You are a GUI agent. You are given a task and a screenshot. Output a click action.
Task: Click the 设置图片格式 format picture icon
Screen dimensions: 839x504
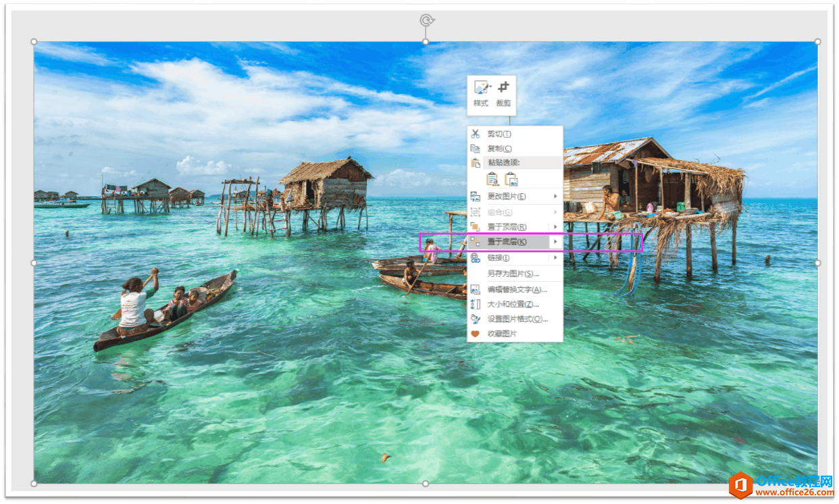[476, 319]
